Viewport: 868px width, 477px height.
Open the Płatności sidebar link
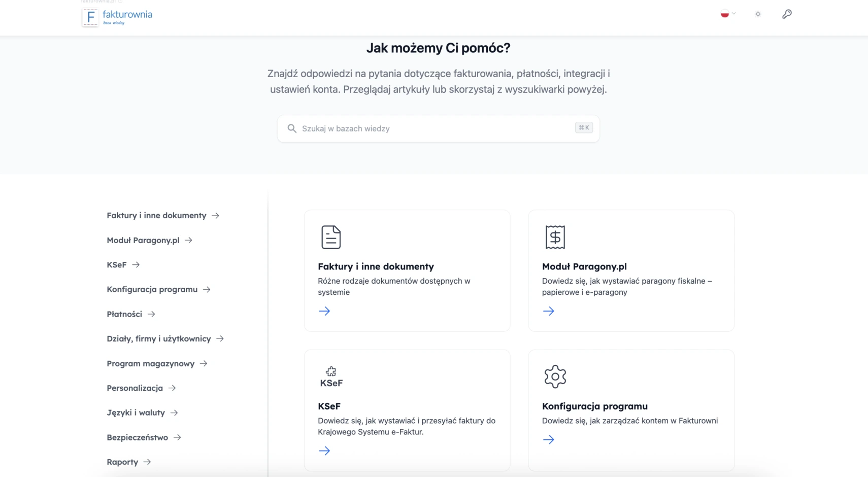pos(124,314)
